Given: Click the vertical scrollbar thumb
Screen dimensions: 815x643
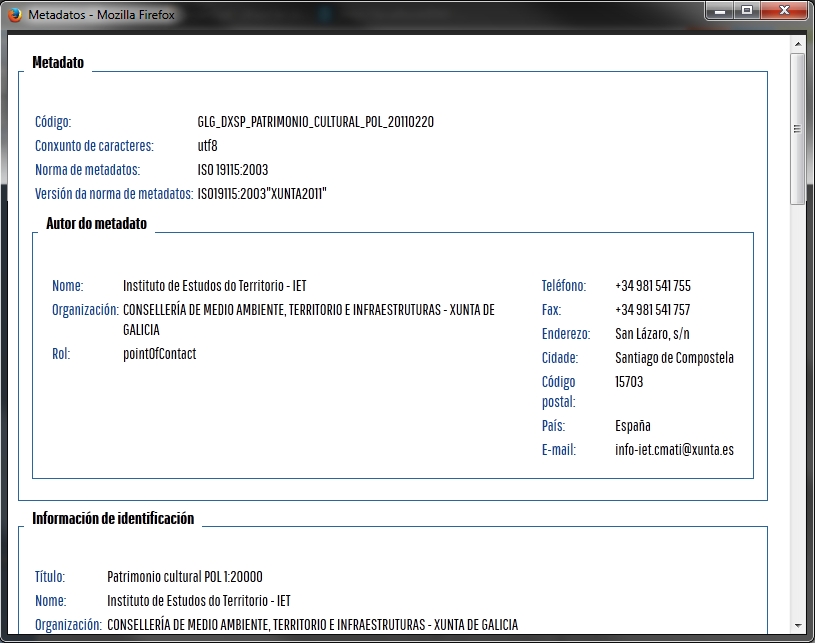Looking at the screenshot, I should click(x=797, y=129).
